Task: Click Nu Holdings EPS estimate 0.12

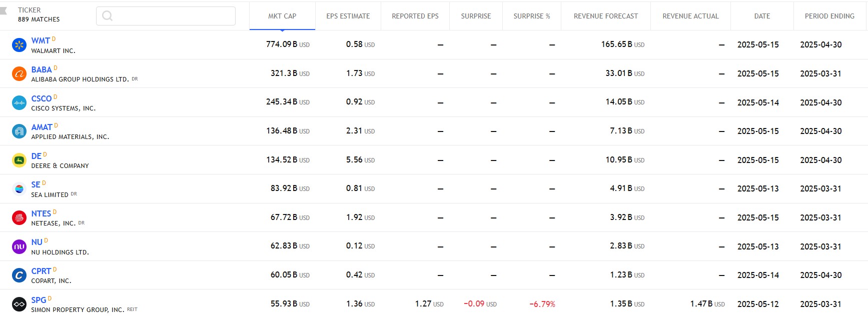Action: [360, 246]
